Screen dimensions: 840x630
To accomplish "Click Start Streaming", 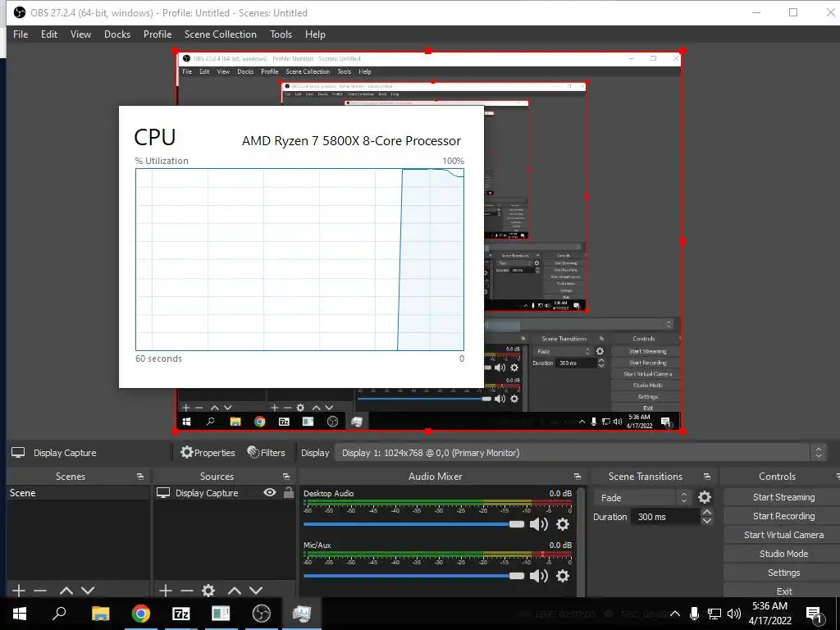I will pyautogui.click(x=783, y=497).
